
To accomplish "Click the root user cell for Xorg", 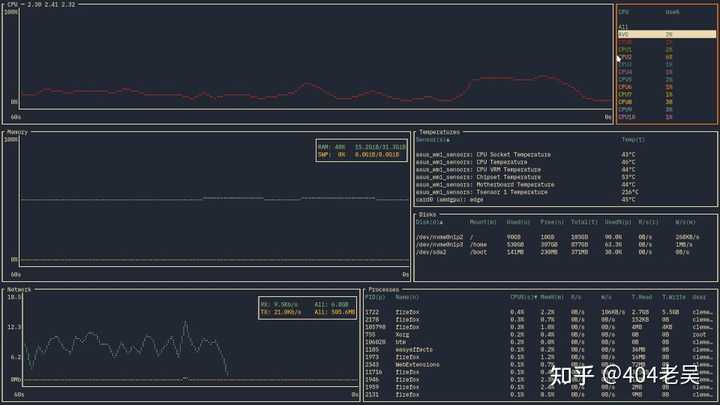I will (699, 335).
